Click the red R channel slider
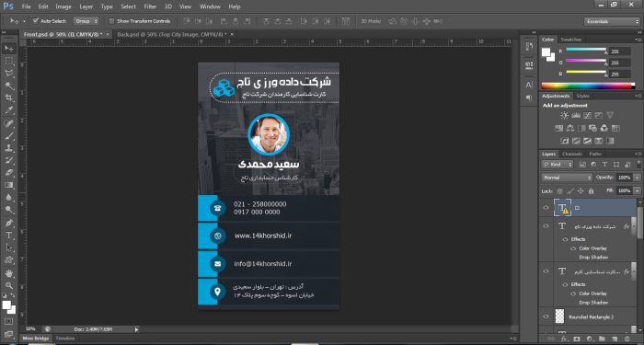Screen dimensions: 644x345 (x=586, y=50)
